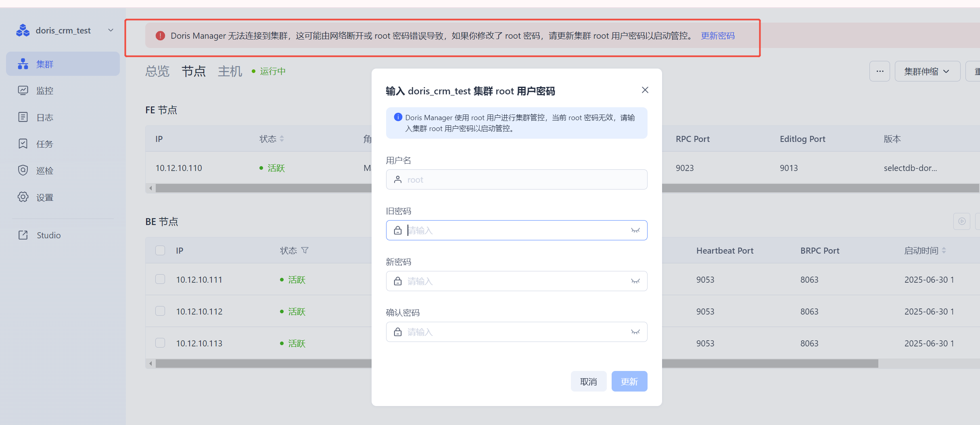
Task: Show the 旧密码 old password text
Action: click(x=636, y=230)
